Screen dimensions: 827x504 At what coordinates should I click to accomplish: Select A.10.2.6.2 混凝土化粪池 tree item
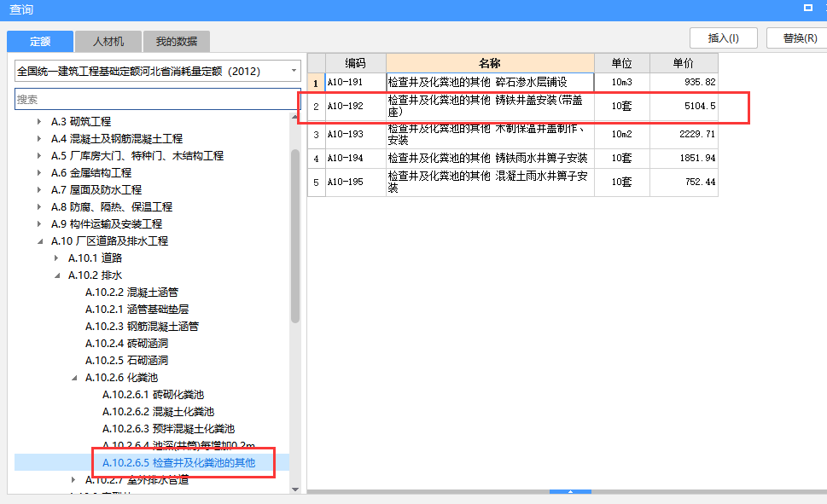(x=158, y=412)
